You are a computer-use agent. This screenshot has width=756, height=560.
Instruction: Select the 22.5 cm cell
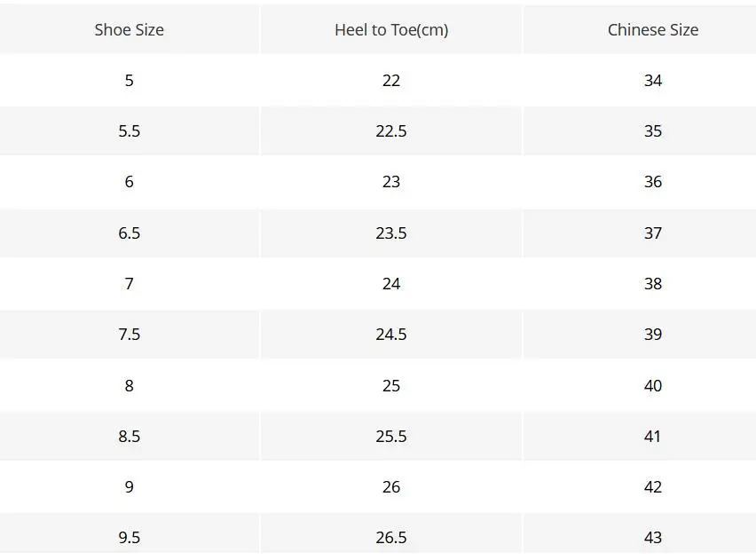[391, 131]
